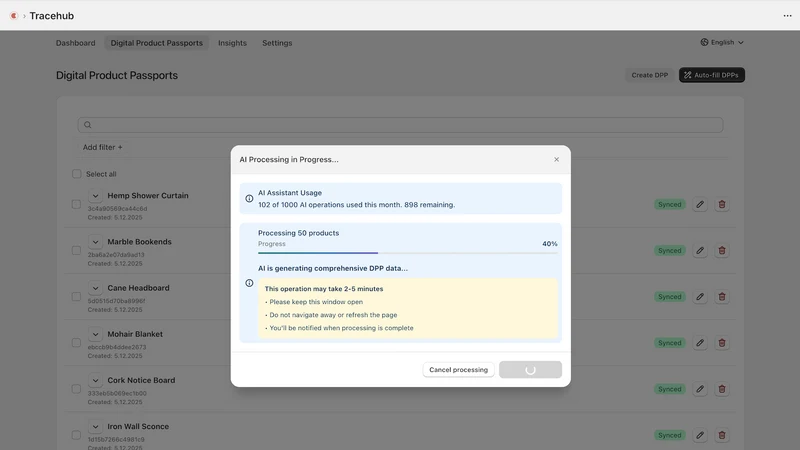The image size is (800, 450).
Task: Edit the Cork Notice Board passport
Action: 700,389
